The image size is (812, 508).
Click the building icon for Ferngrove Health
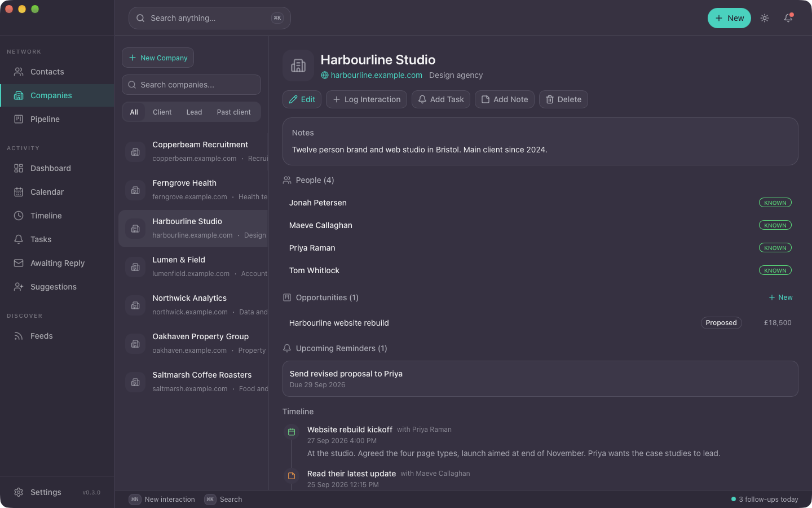135,190
